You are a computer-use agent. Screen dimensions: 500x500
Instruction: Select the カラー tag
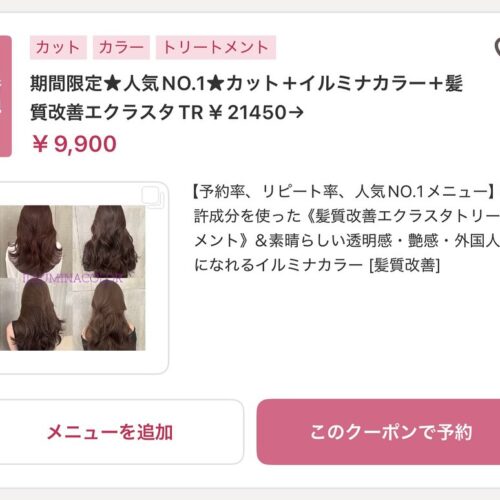pyautogui.click(x=121, y=47)
